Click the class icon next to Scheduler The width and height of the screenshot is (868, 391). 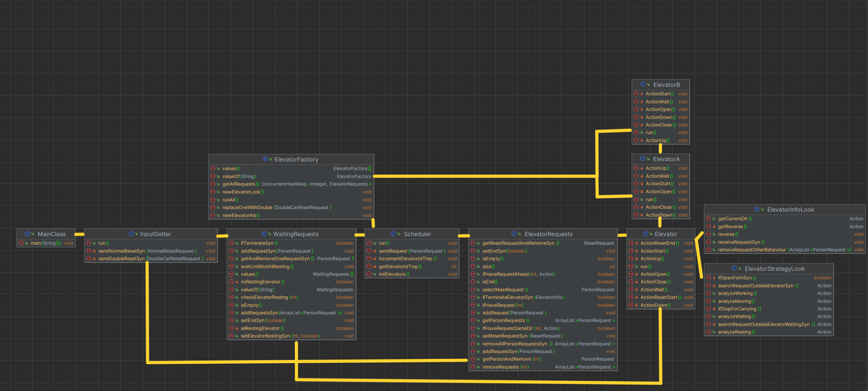pos(393,233)
